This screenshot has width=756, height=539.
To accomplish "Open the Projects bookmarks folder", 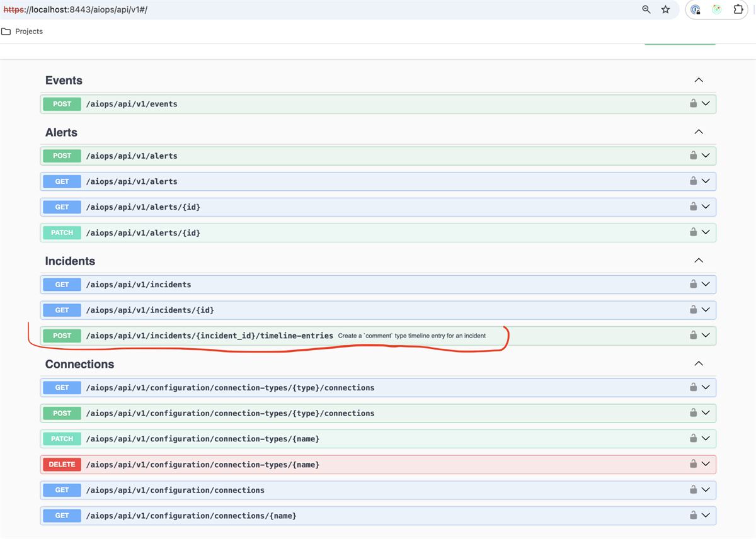I will [22, 31].
